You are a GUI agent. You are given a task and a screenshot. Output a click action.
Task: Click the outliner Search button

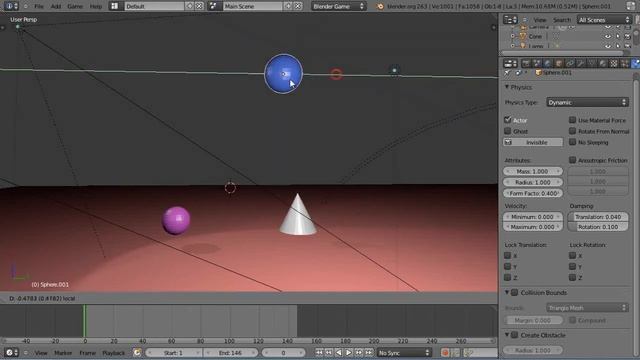[x=562, y=20]
